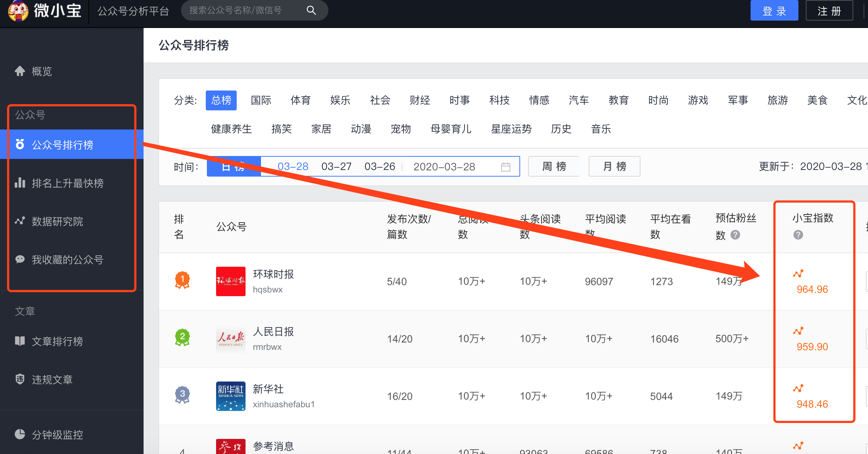The image size is (868, 454).
Task: Click the trend icon above 964.96
Action: point(798,273)
